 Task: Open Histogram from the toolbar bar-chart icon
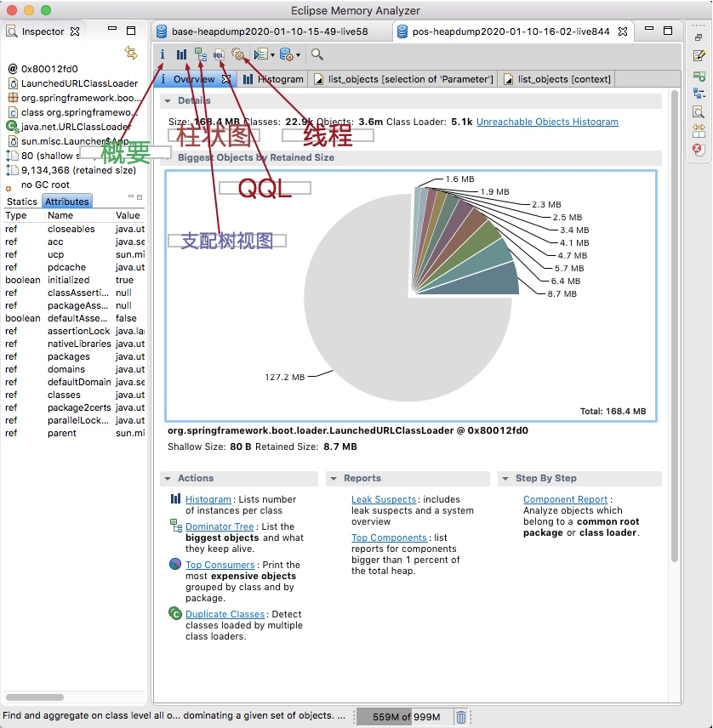(181, 54)
